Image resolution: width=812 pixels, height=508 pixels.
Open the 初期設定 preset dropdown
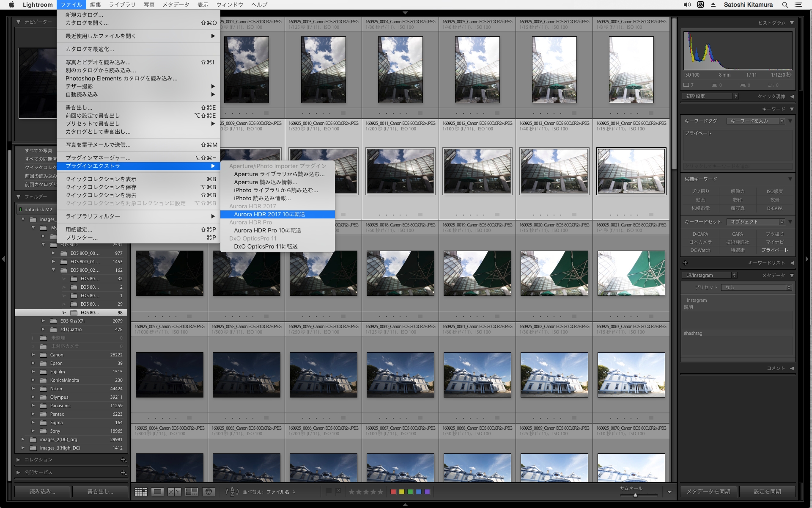point(710,96)
